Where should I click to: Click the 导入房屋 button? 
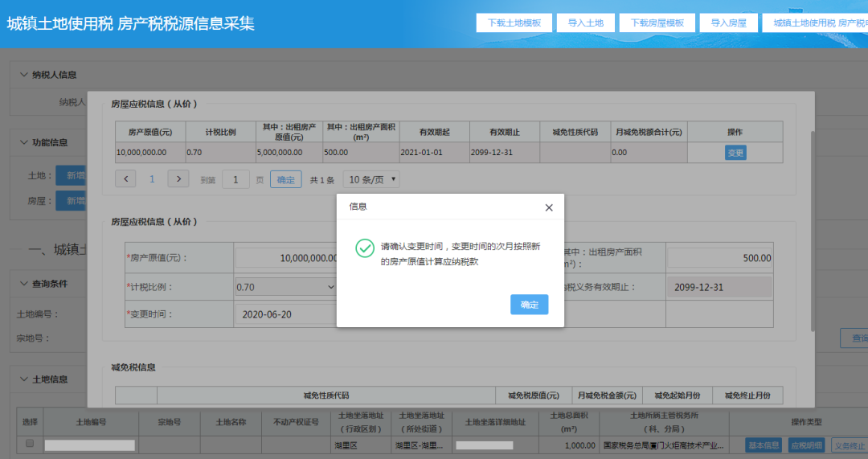click(x=728, y=23)
